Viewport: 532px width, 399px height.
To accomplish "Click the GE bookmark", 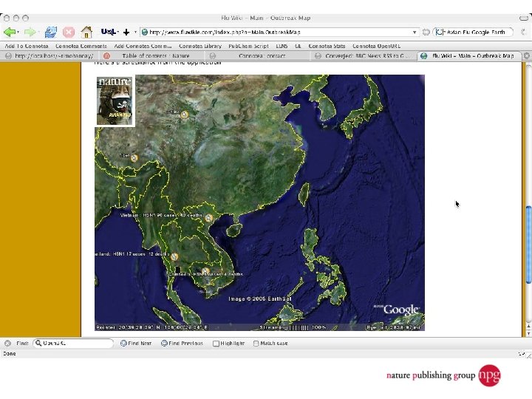I will [298, 46].
